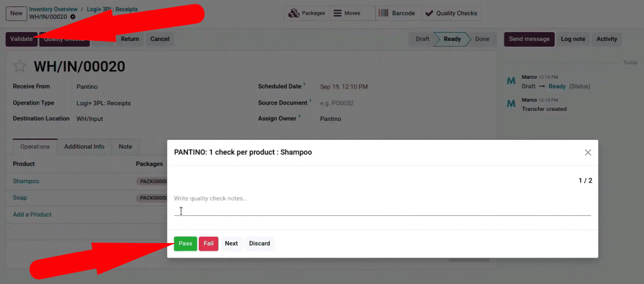Viewport: 644px width, 284px height.
Task: Click the Receive From value Pantino
Action: [x=87, y=87]
